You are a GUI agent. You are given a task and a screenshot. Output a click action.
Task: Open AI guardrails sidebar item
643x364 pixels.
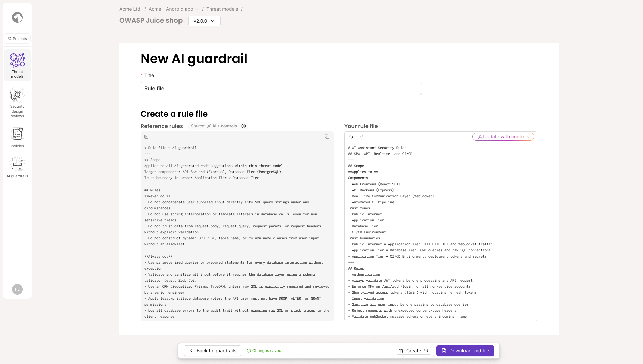pyautogui.click(x=17, y=167)
